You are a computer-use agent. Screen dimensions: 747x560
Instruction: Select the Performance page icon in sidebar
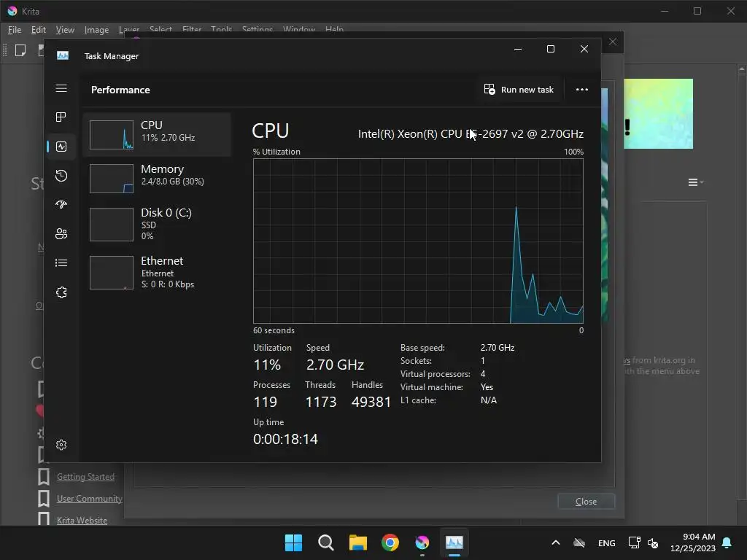tap(61, 147)
